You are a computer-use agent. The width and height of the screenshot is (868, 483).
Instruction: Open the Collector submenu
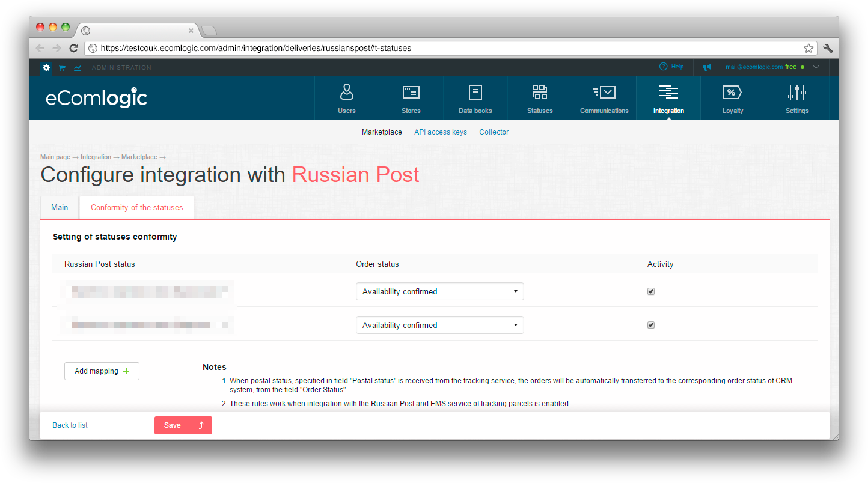pos(494,132)
